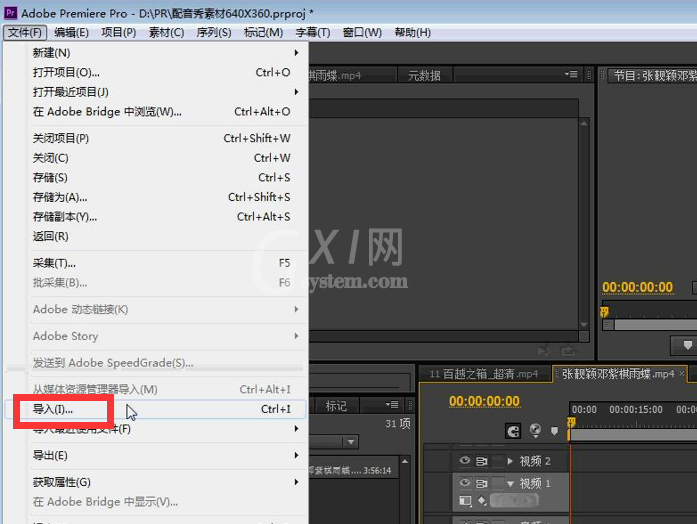Expand 新建(N) submenu
This screenshot has width=697, height=524.
[296, 53]
